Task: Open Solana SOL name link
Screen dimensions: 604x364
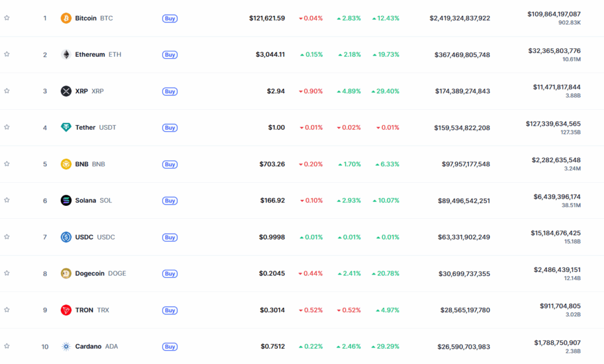Action: 94,201
